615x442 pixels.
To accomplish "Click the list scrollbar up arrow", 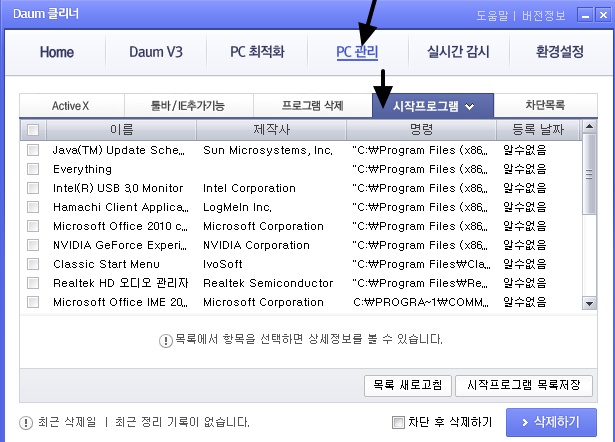I will tap(589, 127).
